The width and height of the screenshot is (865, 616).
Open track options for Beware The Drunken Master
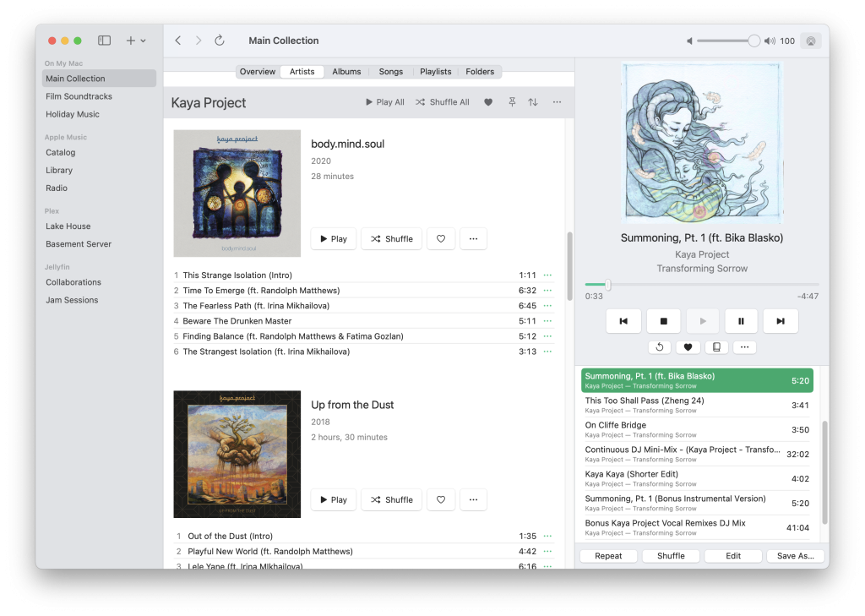click(547, 321)
